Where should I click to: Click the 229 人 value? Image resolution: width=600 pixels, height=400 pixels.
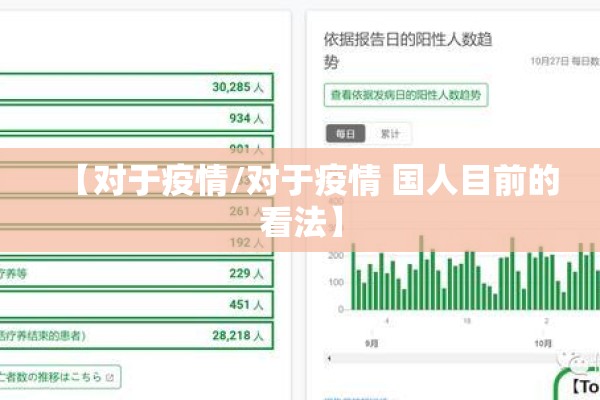[x=246, y=274]
